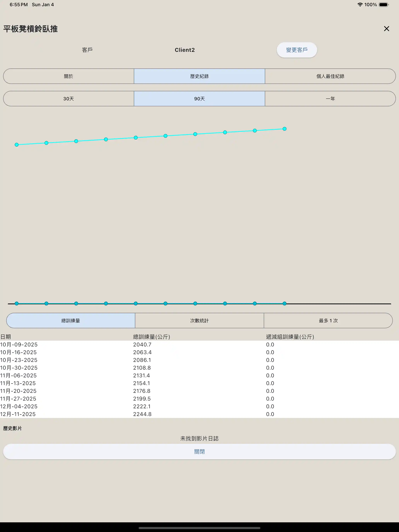
Task: Switch to the 關於 tab
Action: [x=69, y=76]
